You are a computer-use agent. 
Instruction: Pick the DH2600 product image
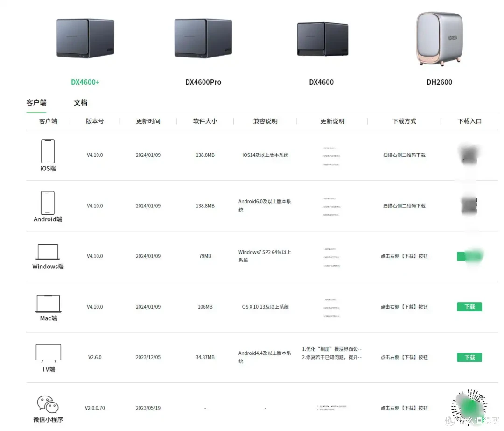(440, 39)
